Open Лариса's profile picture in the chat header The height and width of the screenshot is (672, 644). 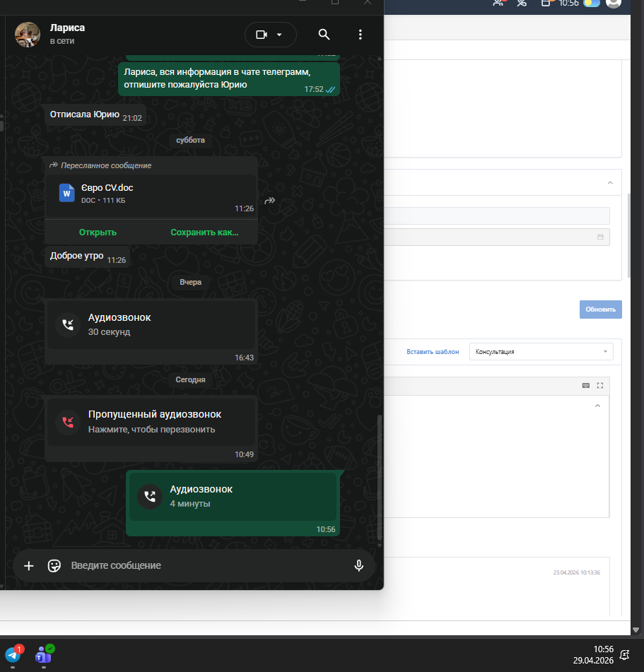click(x=28, y=35)
